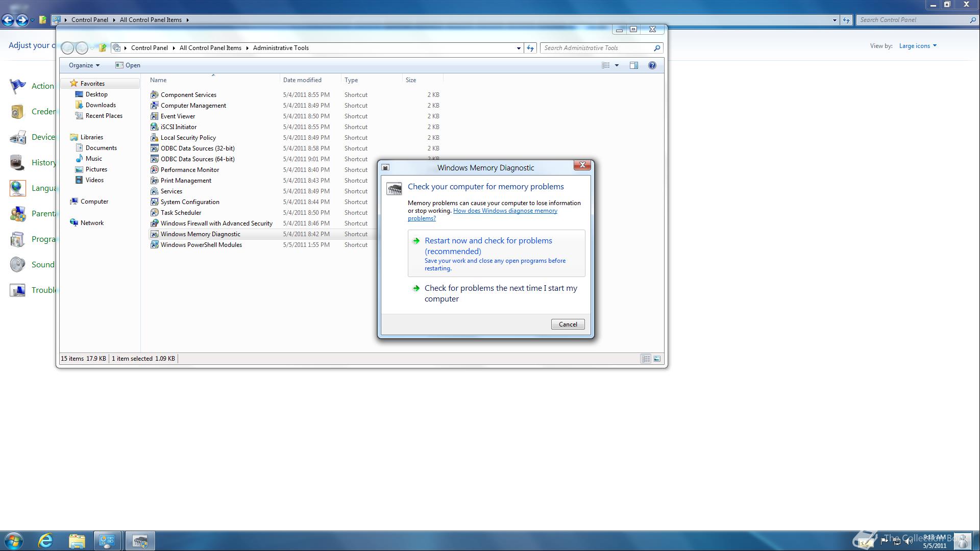Image resolution: width=980 pixels, height=551 pixels.
Task: Click the Memory Diagnostic taskbar button
Action: 140,541
